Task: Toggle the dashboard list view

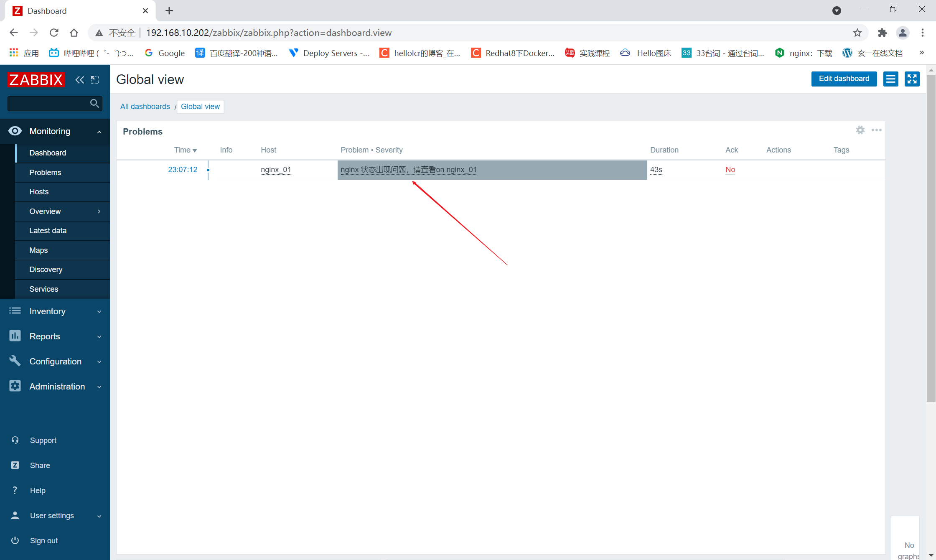Action: coord(891,79)
